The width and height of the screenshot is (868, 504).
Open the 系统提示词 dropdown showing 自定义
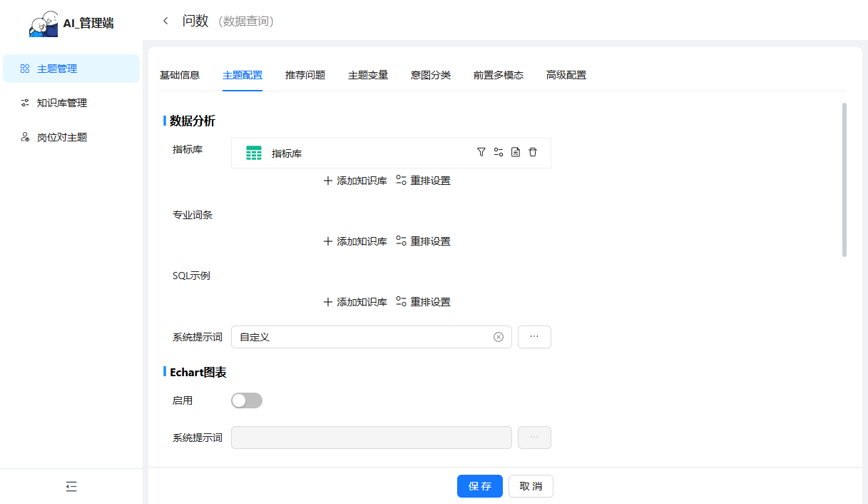click(x=364, y=337)
